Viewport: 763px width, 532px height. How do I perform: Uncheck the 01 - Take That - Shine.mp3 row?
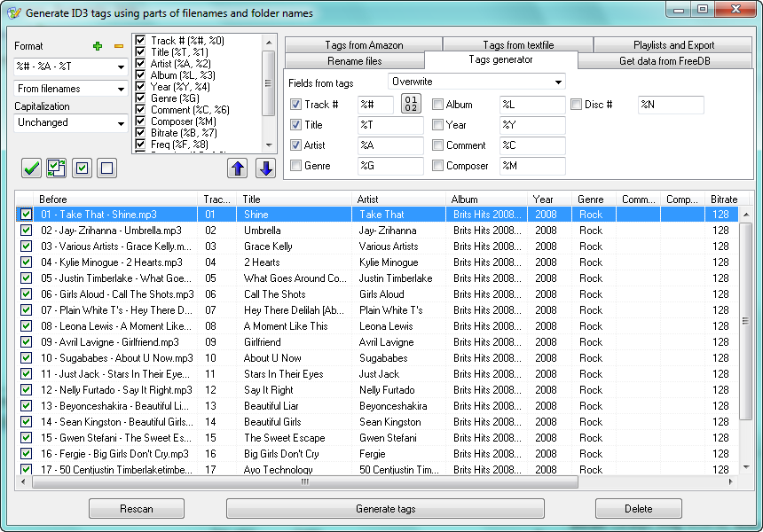[26, 214]
